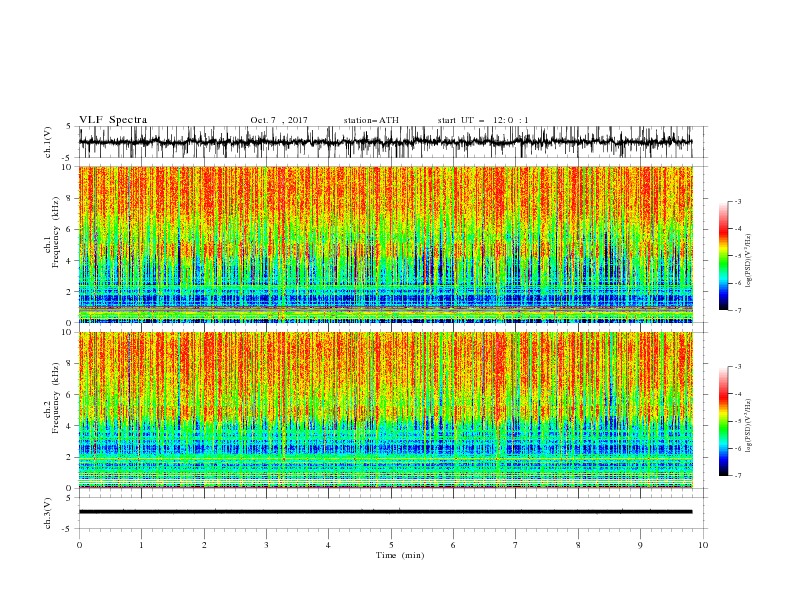Viewport: 792px width, 612px height.
Task: Click the ch.2 PSD color bar scale
Action: tap(723, 421)
